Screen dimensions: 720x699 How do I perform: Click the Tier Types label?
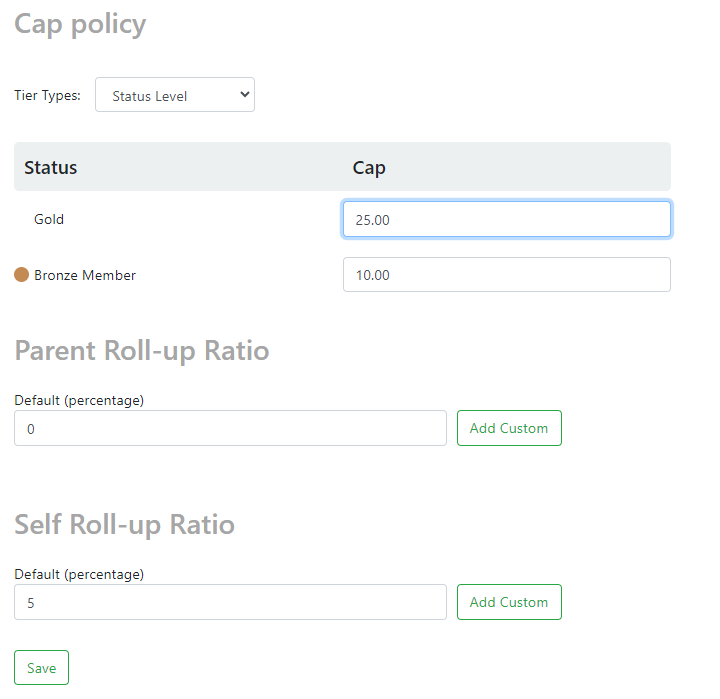click(47, 96)
